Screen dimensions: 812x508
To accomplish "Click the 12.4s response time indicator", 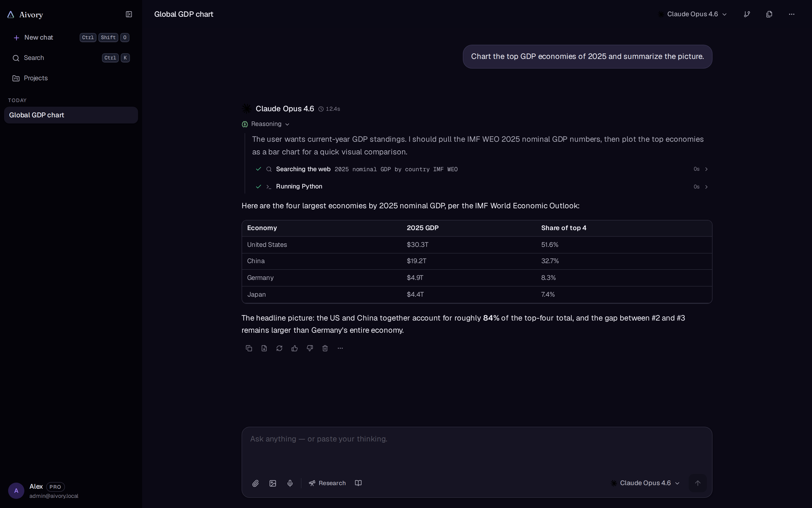I will click(329, 109).
